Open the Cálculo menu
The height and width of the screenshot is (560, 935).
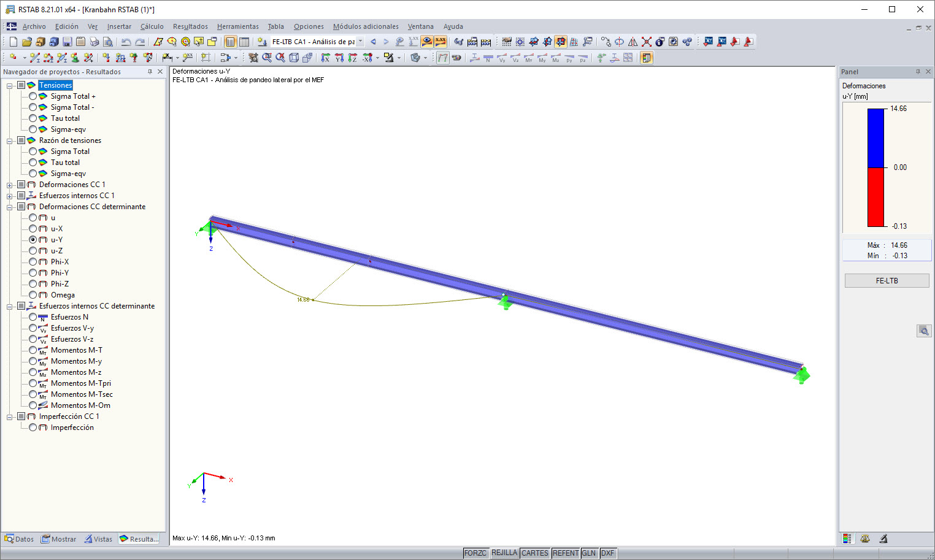[x=152, y=26]
